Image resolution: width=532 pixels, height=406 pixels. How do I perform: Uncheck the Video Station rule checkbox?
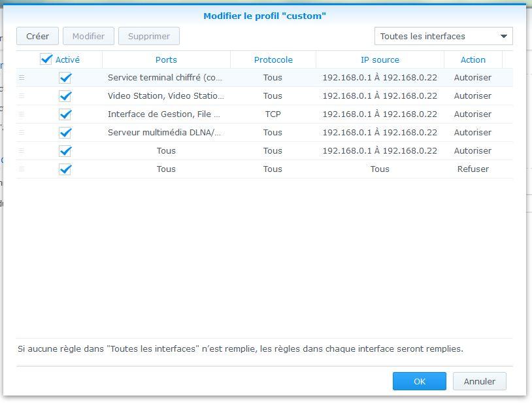pyautogui.click(x=65, y=96)
